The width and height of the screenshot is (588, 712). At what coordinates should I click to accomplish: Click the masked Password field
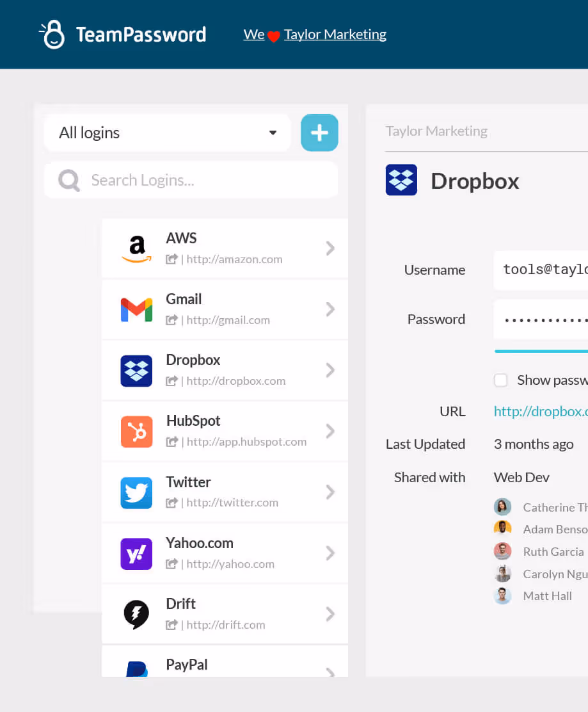[541, 320]
